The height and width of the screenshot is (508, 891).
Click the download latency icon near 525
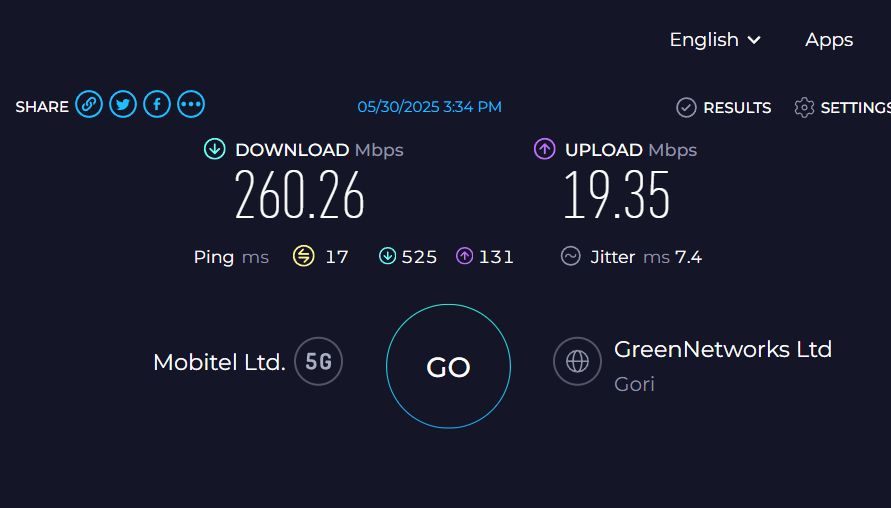click(388, 256)
